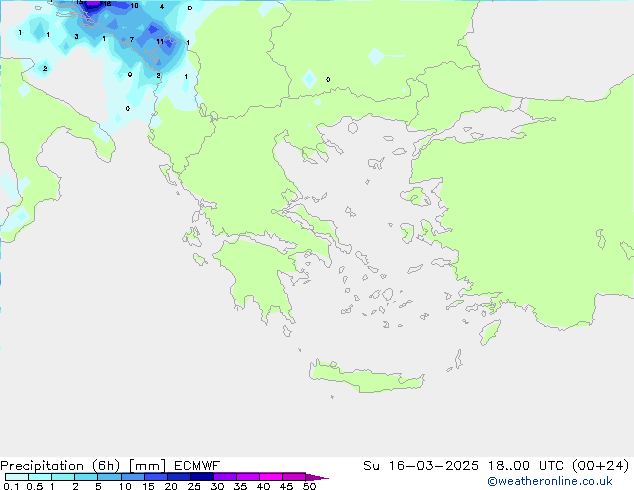The image size is (634, 490).
Task: Choose the 45–50 mm legend color box
Action: click(x=294, y=477)
